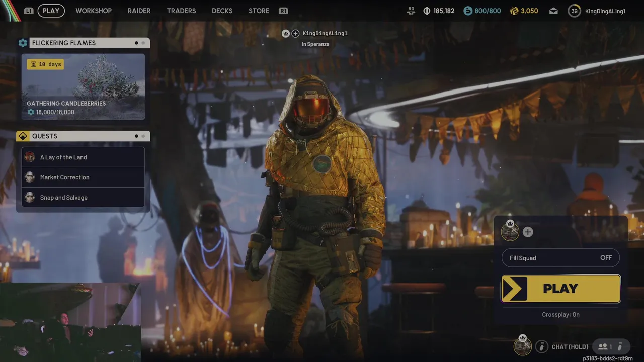The width and height of the screenshot is (644, 362).
Task: Click the plus icon next to KingDingALing1 nameplate
Action: coord(295,33)
